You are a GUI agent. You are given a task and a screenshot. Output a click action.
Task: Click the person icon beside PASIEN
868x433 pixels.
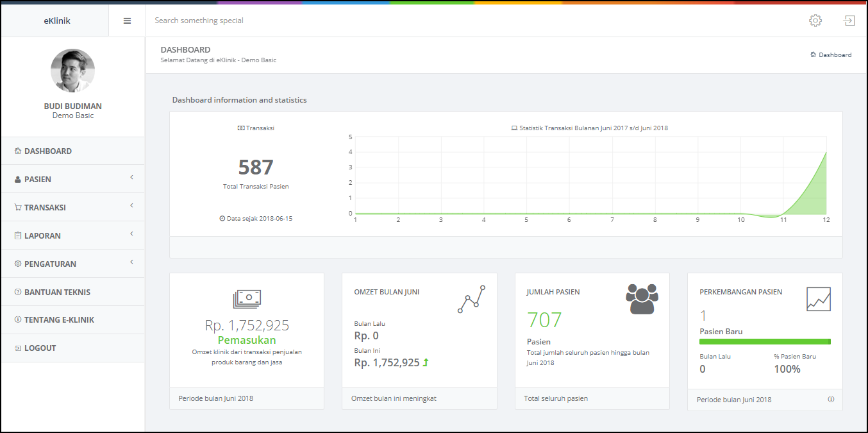click(x=18, y=180)
